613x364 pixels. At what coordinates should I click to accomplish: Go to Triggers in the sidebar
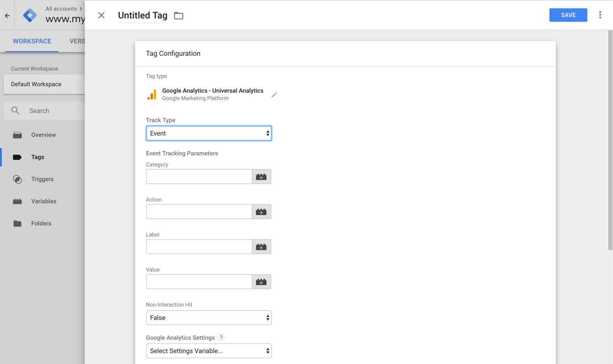(x=42, y=179)
